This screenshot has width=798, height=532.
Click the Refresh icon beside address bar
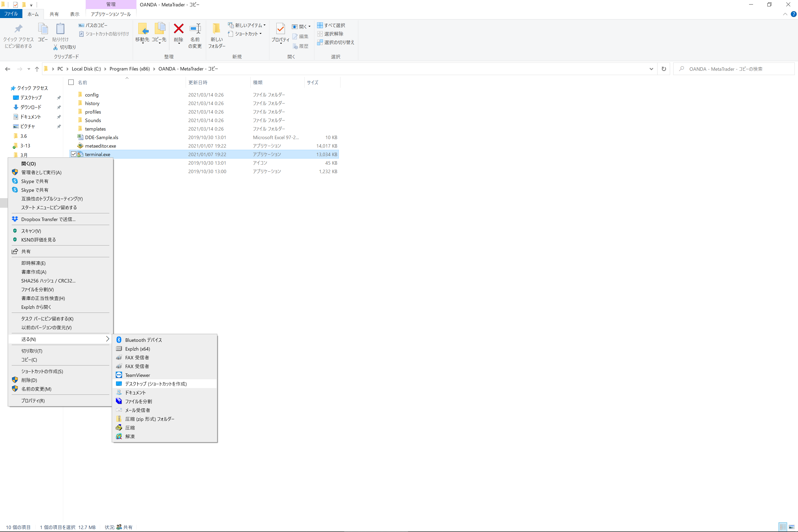664,69
